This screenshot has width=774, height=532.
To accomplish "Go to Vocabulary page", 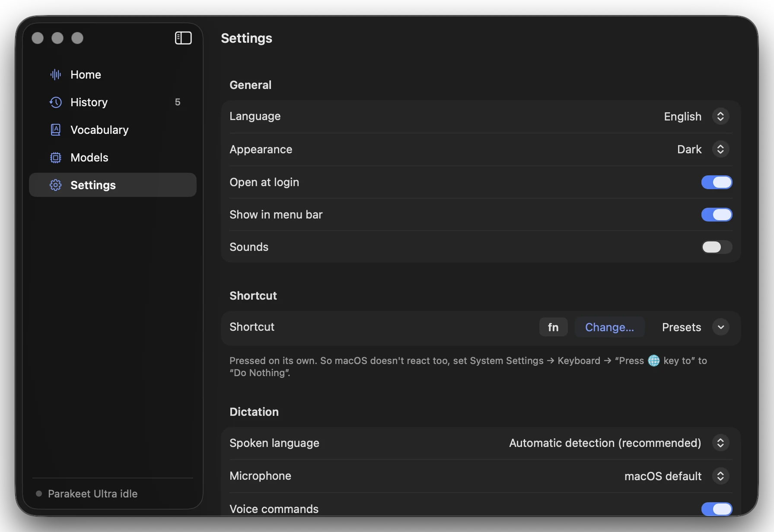I will pyautogui.click(x=113, y=130).
